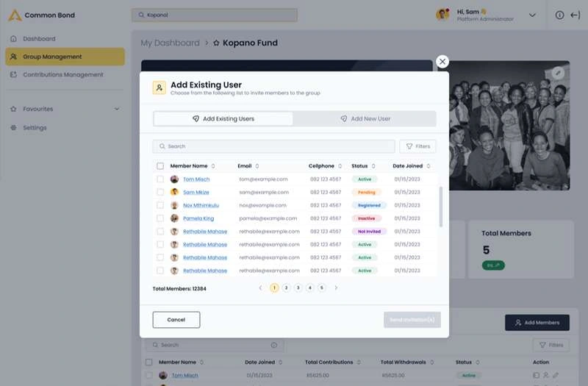Viewport: 588px width, 386px height.
Task: Select Add Existing Users tab
Action: pos(223,119)
